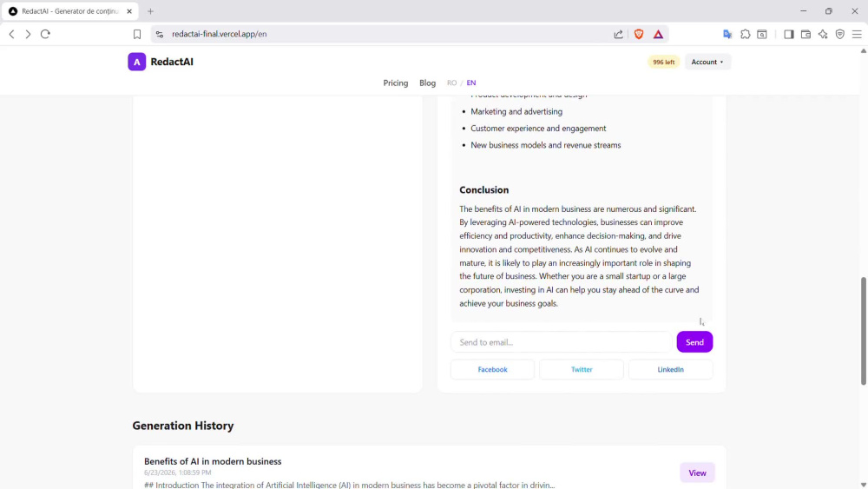868x489 pixels.
Task: Close the RedactAI browser tab
Action: 129,11
